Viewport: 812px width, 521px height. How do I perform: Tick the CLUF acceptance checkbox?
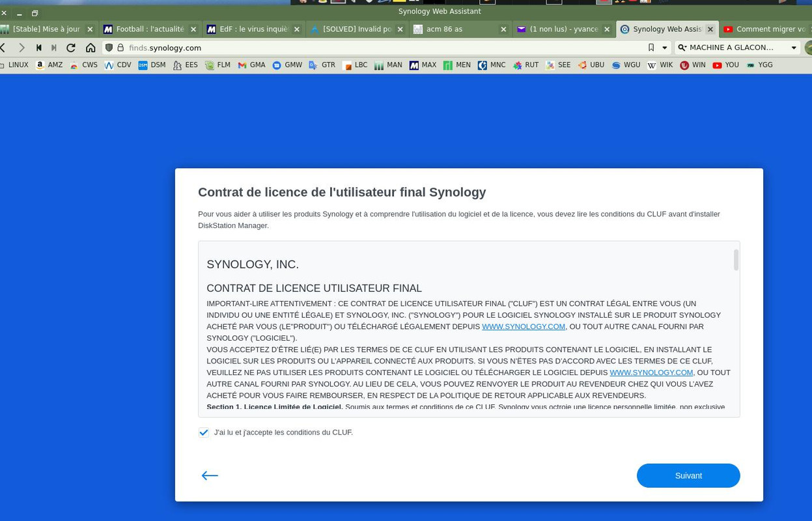coord(204,432)
